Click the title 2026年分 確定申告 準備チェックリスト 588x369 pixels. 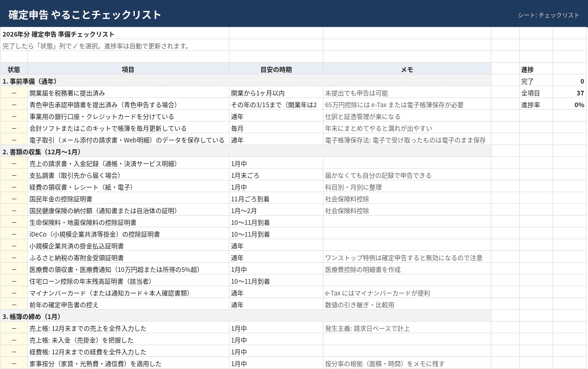pos(58,34)
